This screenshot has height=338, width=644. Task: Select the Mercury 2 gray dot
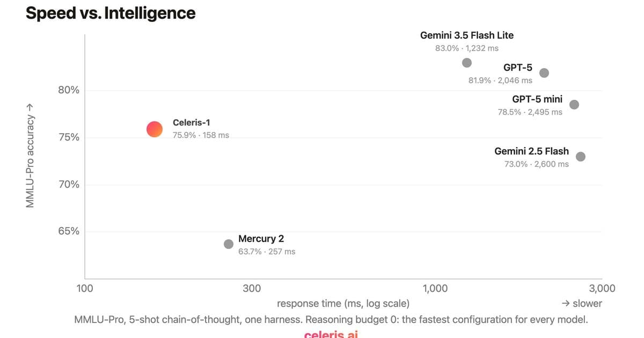tap(229, 244)
